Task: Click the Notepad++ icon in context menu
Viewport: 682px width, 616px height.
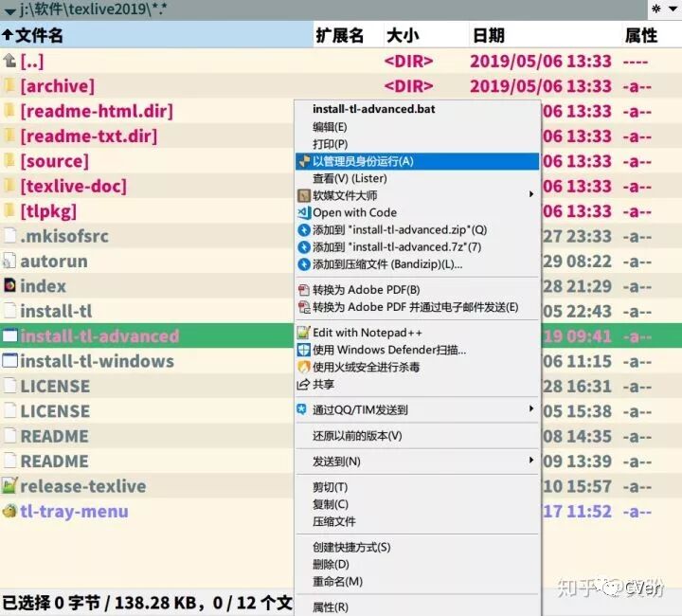Action: [304, 333]
